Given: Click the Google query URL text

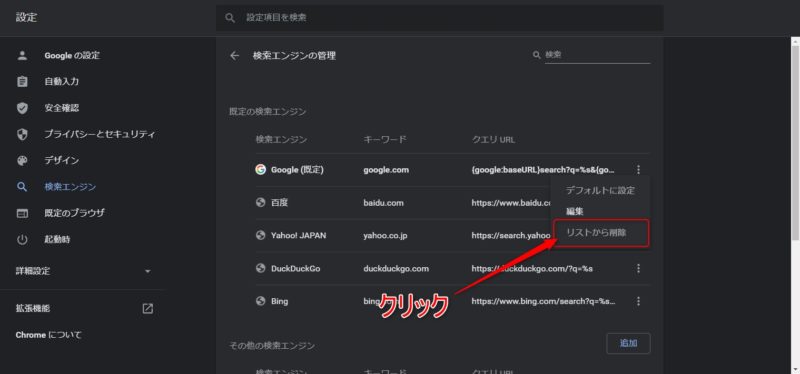Looking at the screenshot, I should click(x=543, y=170).
